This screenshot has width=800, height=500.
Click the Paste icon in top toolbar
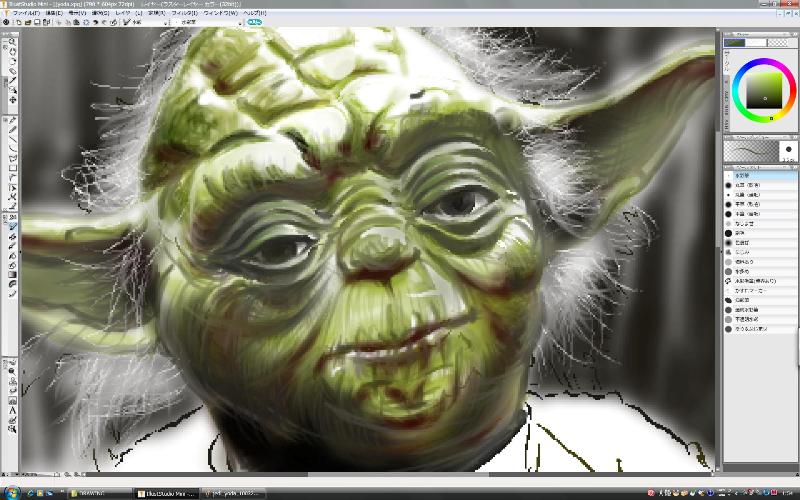(x=77, y=22)
